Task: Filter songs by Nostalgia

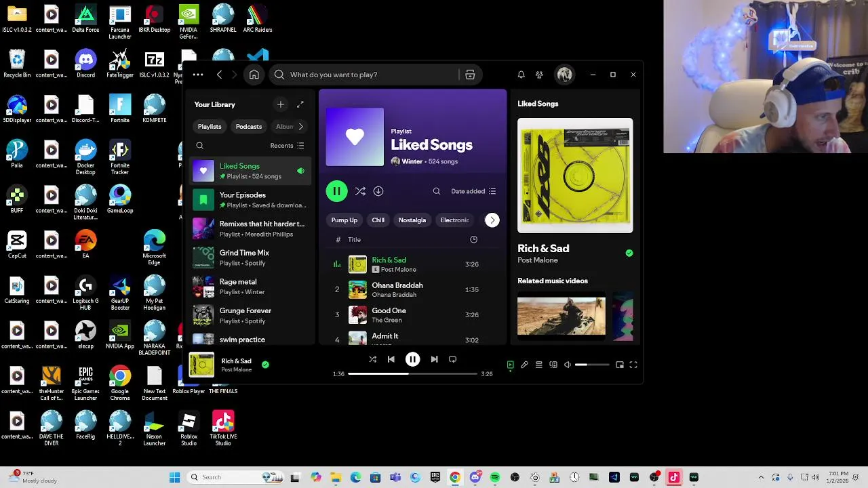Action: (x=412, y=220)
